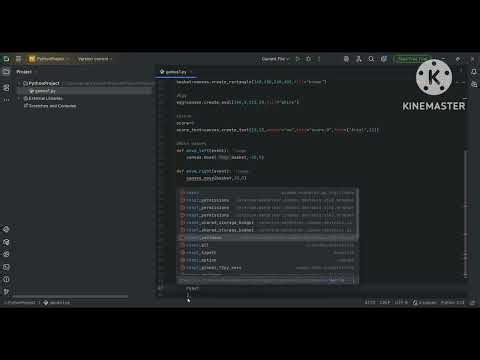Click PythonProject breadcrumb in status bar
This screenshot has height=360, width=480.
21,302
